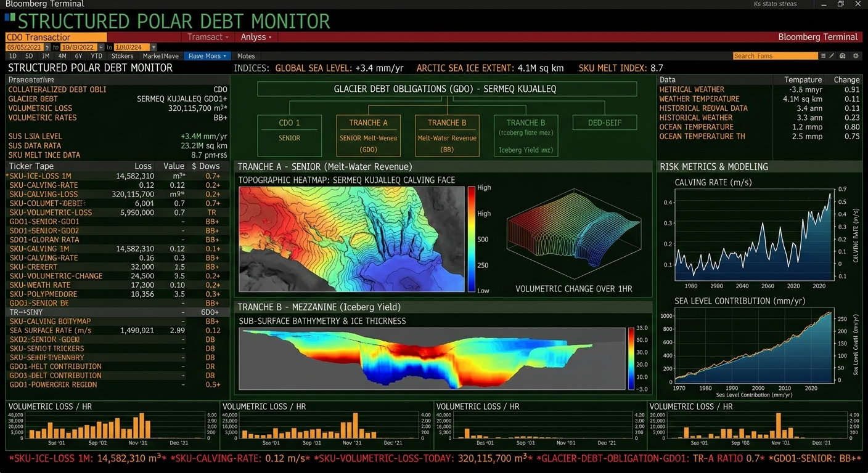Choose the 1M range button

(46, 56)
